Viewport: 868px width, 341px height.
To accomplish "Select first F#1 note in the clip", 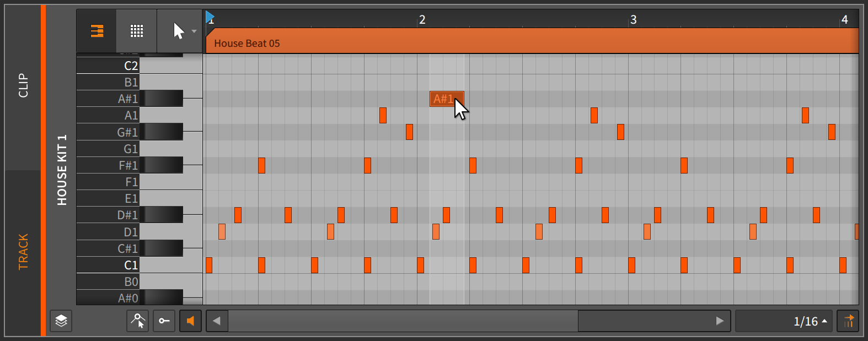I will point(261,165).
